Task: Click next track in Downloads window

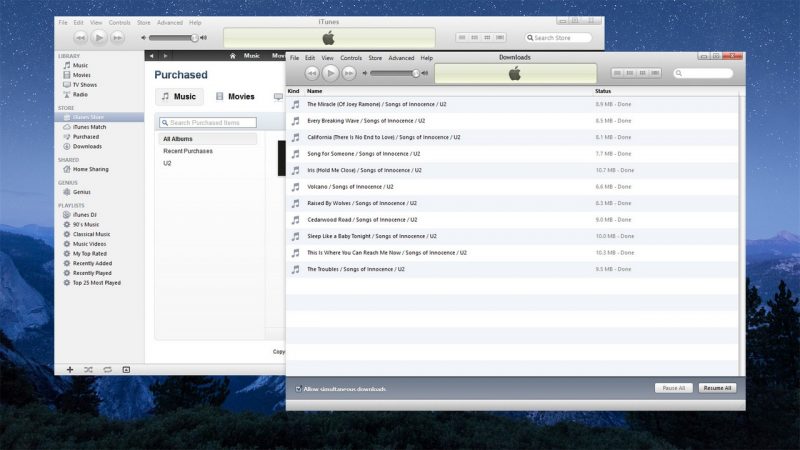Action: 348,73
